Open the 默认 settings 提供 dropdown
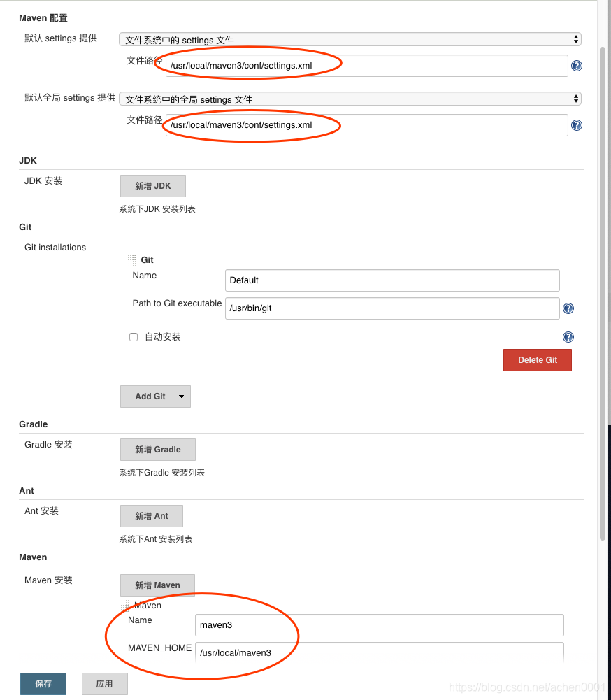This screenshot has height=700, width=611. click(x=350, y=40)
